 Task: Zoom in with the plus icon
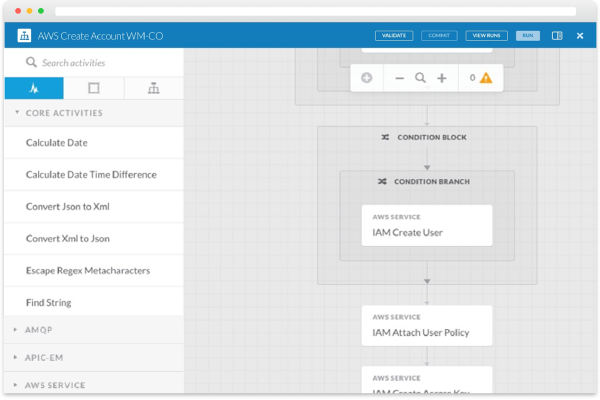pyautogui.click(x=442, y=78)
